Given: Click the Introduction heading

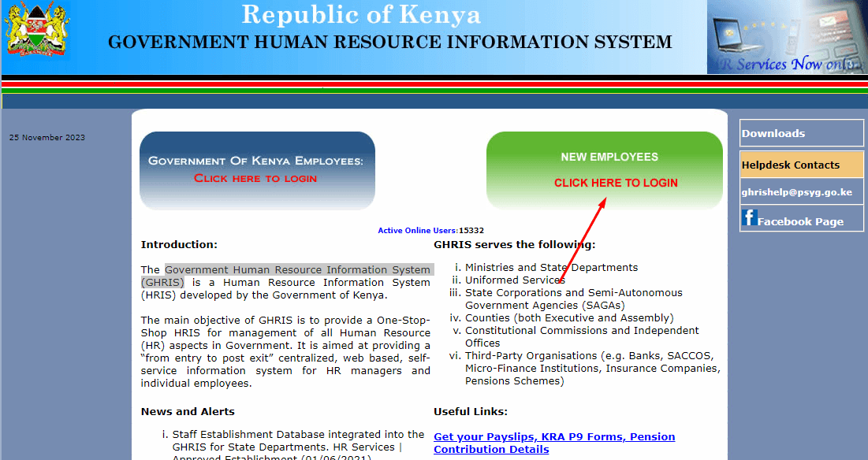Looking at the screenshot, I should coord(179,244).
